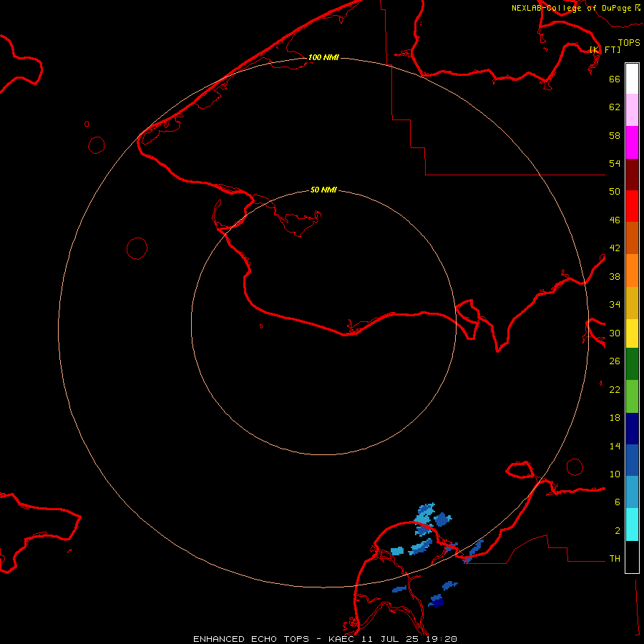The height and width of the screenshot is (644, 644).
Task: Click the legend value '66'
Action: [615, 79]
